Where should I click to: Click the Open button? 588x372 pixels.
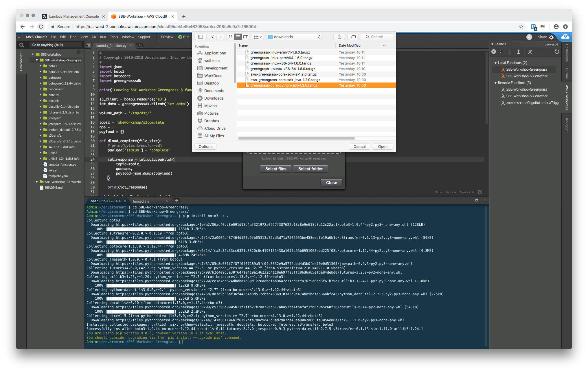[x=383, y=146]
